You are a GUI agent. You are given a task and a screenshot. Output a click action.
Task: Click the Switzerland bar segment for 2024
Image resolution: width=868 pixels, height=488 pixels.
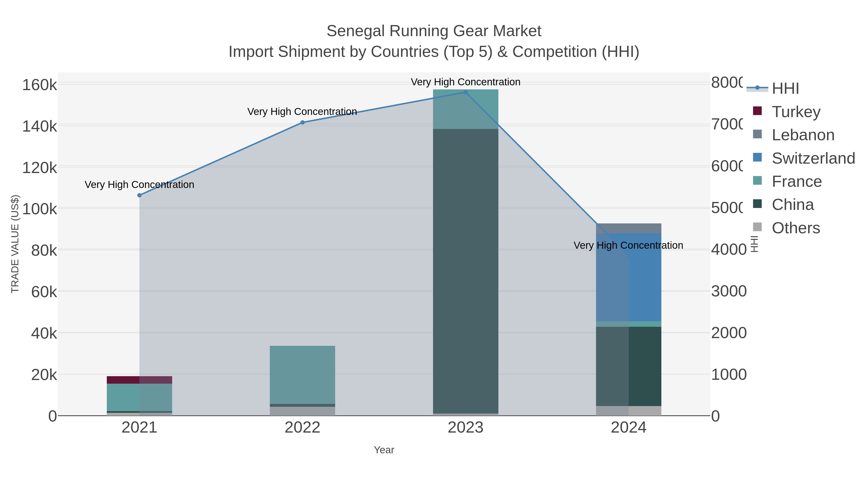(628, 277)
